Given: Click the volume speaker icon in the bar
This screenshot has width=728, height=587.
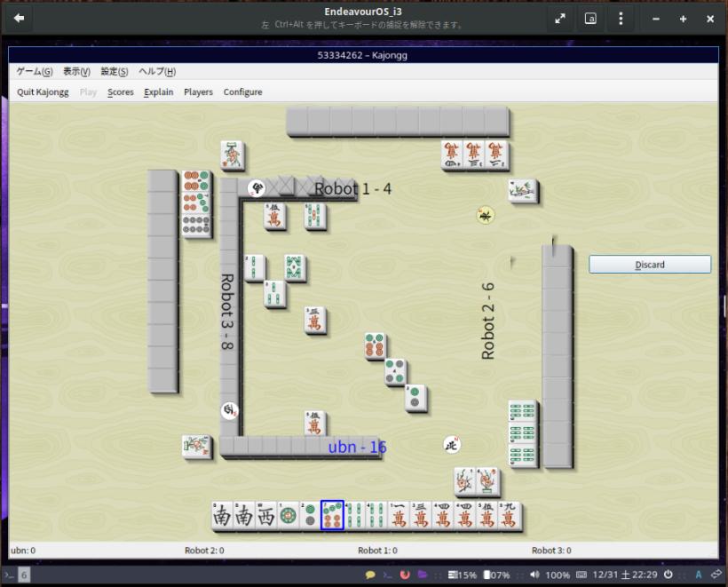Looking at the screenshot, I should (534, 575).
